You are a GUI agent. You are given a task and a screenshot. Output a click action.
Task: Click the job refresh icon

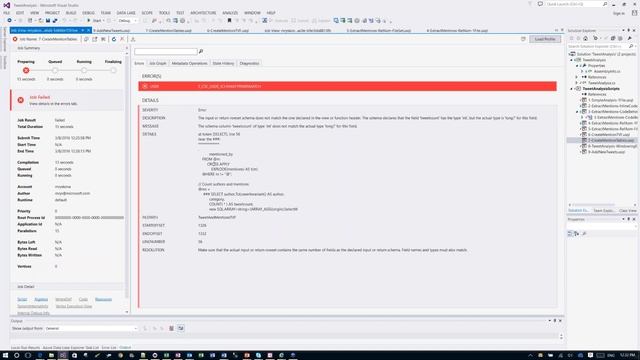(x=113, y=39)
